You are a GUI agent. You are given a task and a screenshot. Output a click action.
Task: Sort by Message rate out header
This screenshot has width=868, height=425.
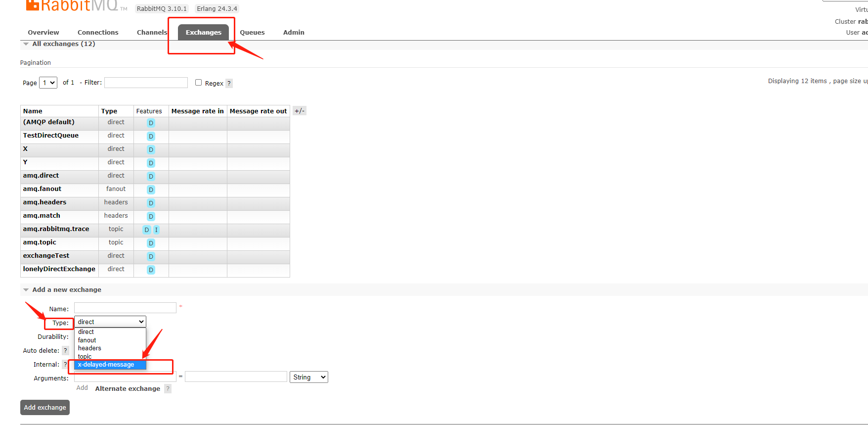[258, 111]
